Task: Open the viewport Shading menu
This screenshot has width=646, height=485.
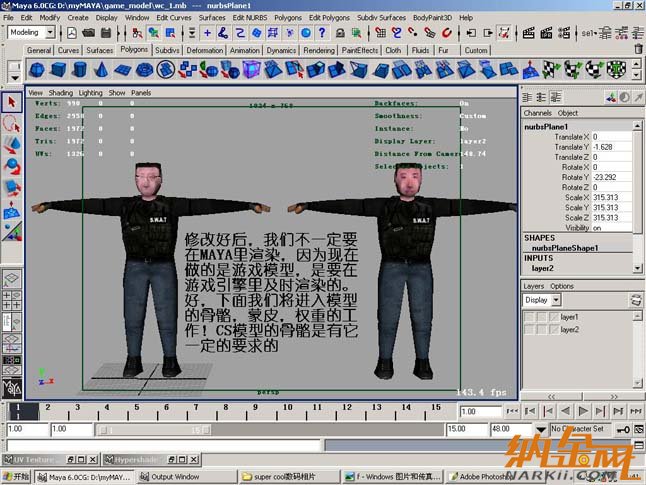Action: pos(61,93)
